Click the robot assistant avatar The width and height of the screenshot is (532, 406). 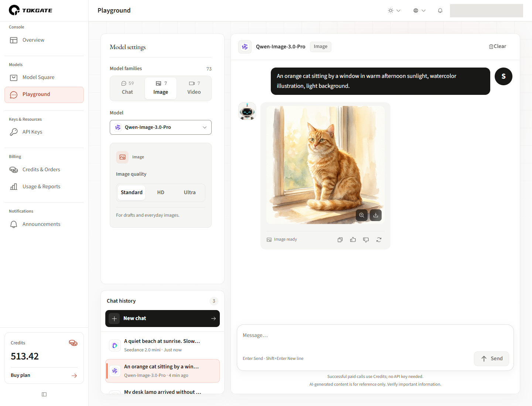[x=247, y=111]
